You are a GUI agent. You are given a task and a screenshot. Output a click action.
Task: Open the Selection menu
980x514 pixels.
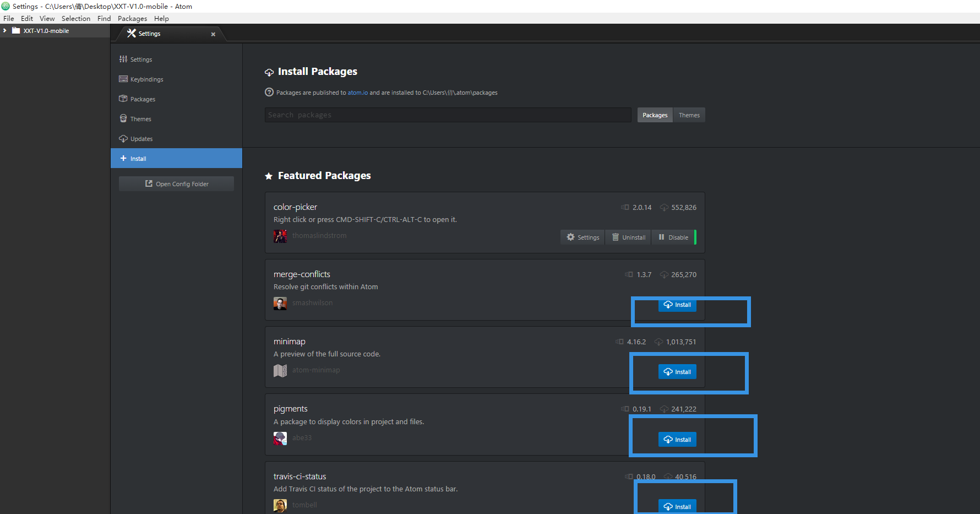[76, 18]
